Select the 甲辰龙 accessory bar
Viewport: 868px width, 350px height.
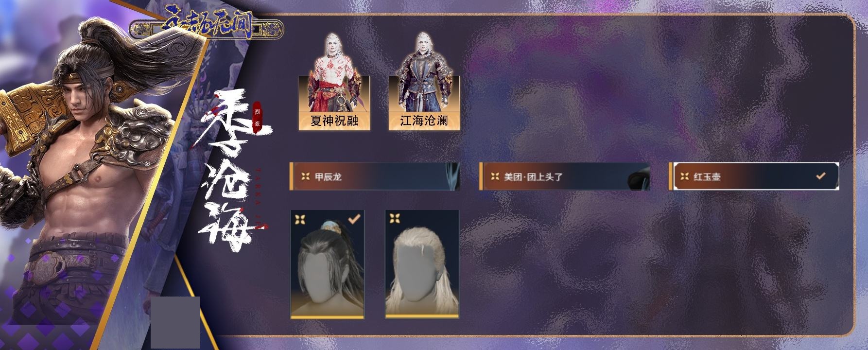tap(375, 176)
